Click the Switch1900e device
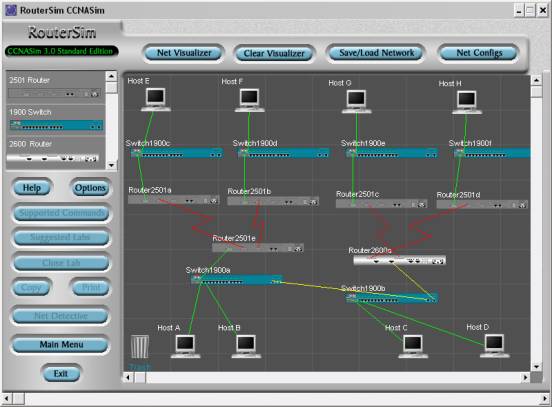 (392, 153)
